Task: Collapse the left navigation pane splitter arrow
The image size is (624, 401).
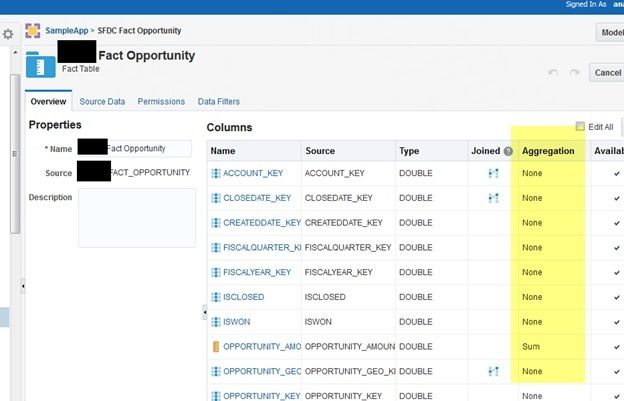Action: click(23, 286)
